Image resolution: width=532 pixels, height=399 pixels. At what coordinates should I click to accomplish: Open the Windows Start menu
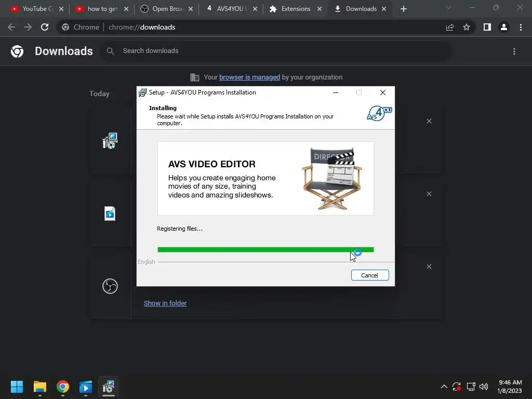(x=17, y=387)
